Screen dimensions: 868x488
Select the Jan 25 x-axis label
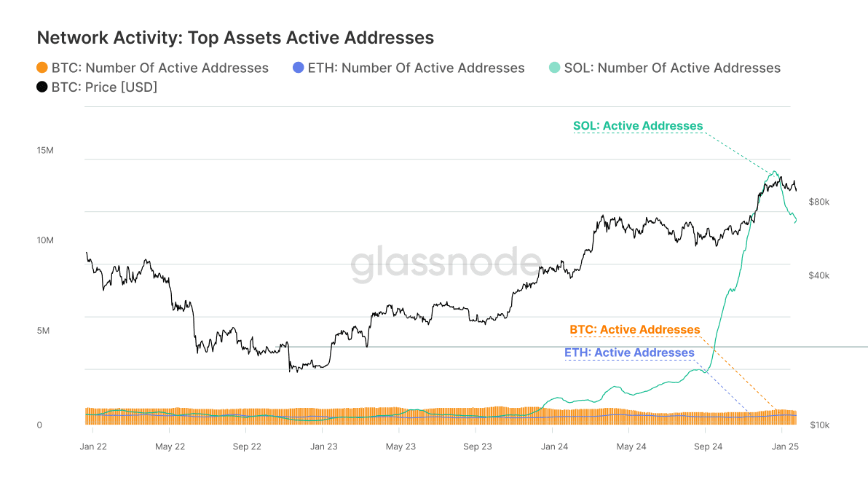785,446
